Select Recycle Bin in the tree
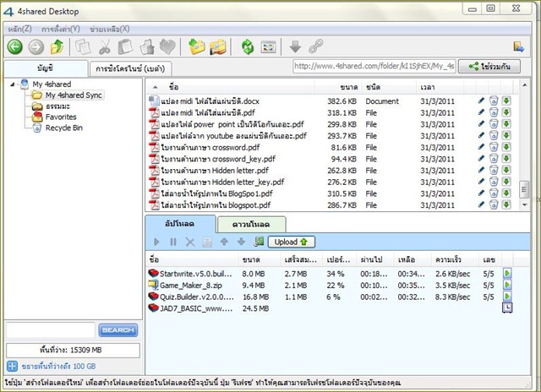Image resolution: width=541 pixels, height=392 pixels. click(64, 128)
